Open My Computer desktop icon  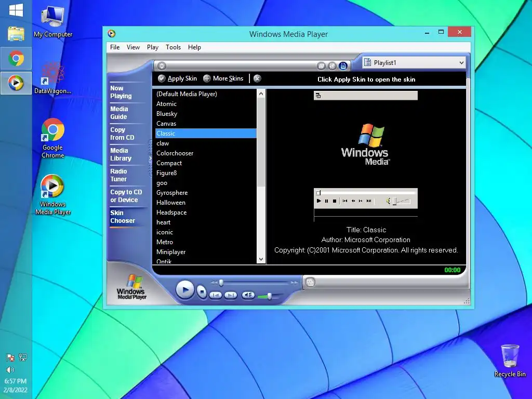pyautogui.click(x=52, y=22)
